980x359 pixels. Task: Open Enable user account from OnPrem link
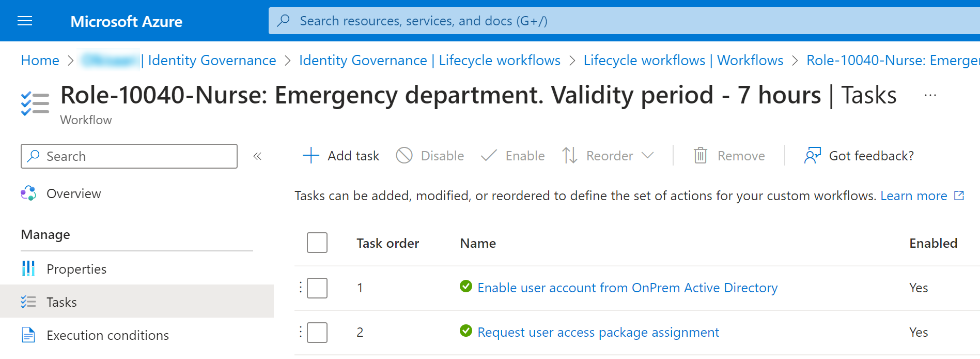point(627,288)
